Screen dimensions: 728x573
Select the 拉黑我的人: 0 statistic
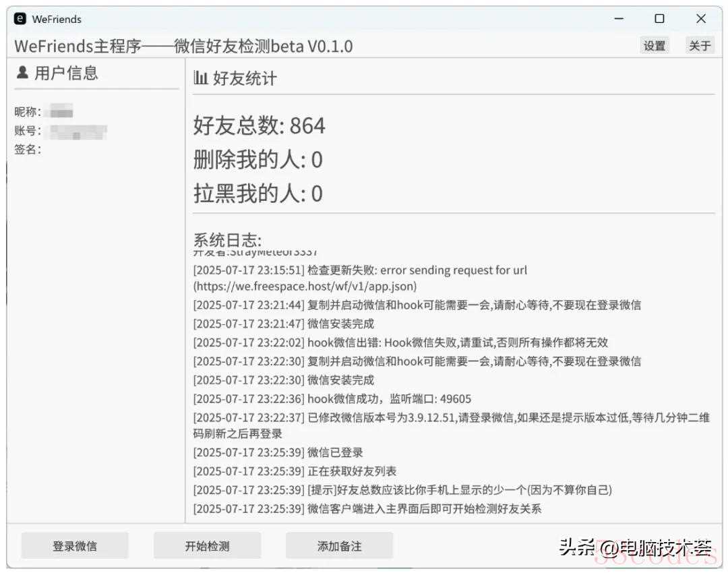point(257,193)
